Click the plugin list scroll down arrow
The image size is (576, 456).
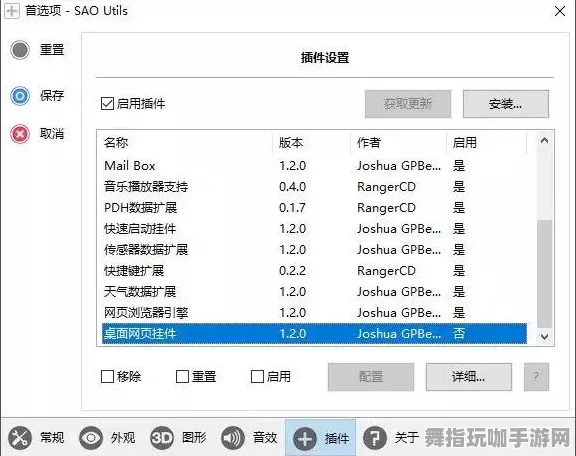click(x=544, y=337)
